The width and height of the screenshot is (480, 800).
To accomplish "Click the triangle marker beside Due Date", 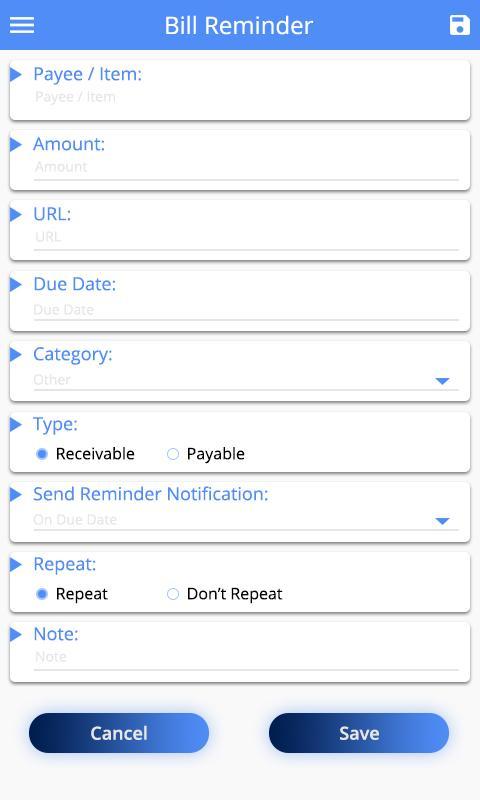I will tap(16, 284).
